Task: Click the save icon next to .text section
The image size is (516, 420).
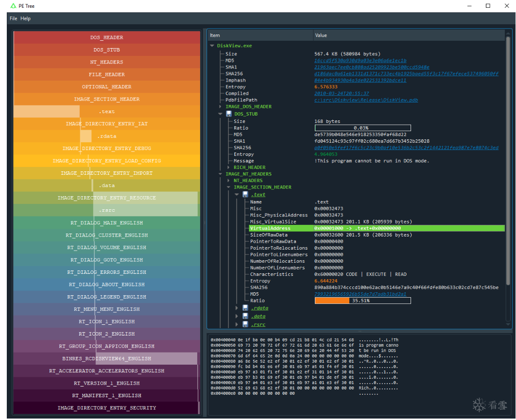Action: (x=245, y=194)
